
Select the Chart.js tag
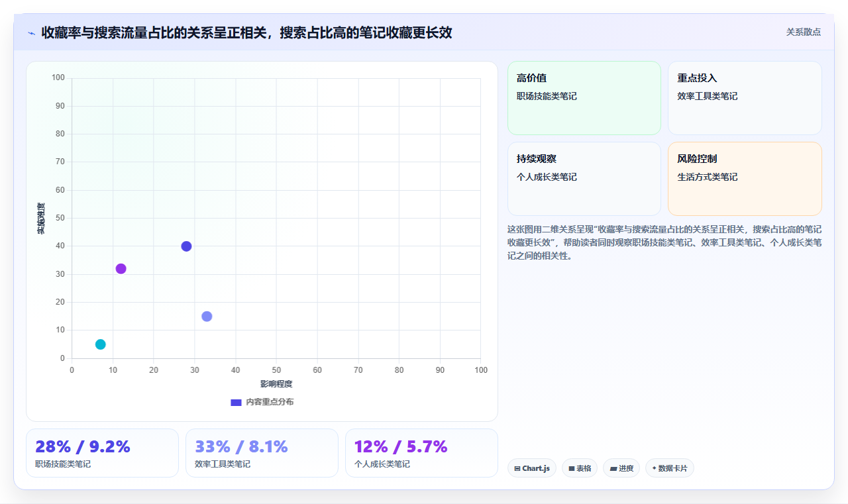(532, 468)
